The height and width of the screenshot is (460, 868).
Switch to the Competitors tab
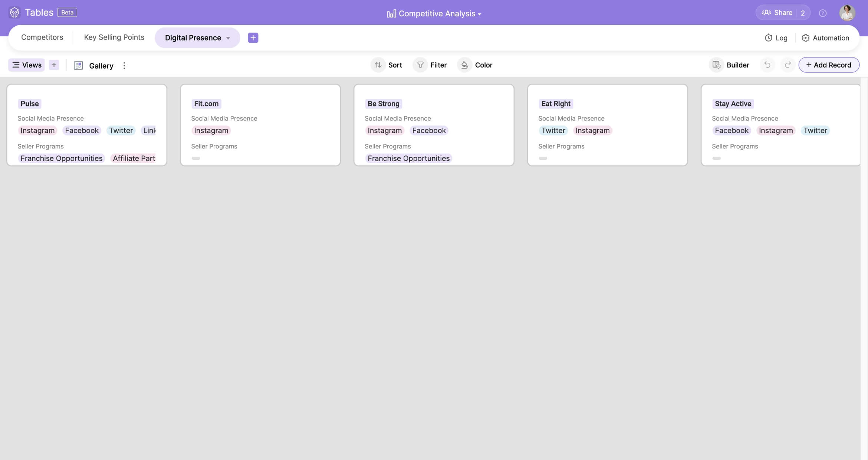click(x=42, y=37)
